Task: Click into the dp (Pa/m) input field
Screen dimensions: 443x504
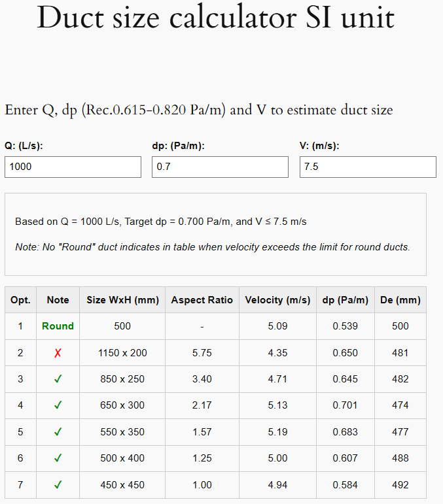Action: tap(220, 167)
